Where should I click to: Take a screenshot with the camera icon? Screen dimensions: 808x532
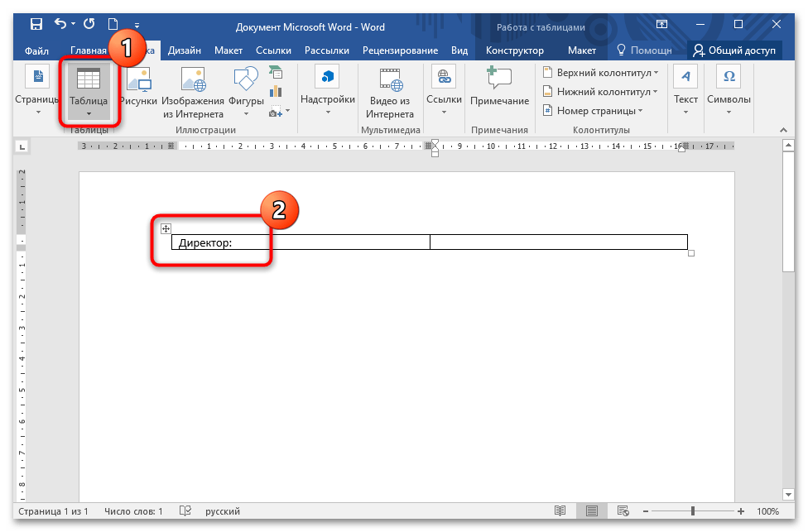coord(276,111)
